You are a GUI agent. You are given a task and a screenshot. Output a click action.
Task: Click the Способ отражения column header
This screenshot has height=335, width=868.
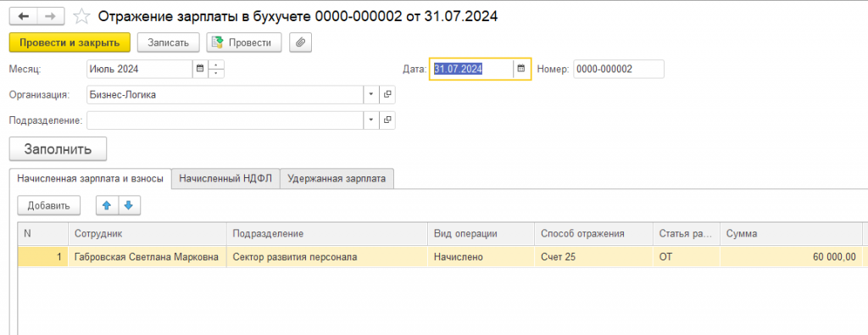coord(593,234)
